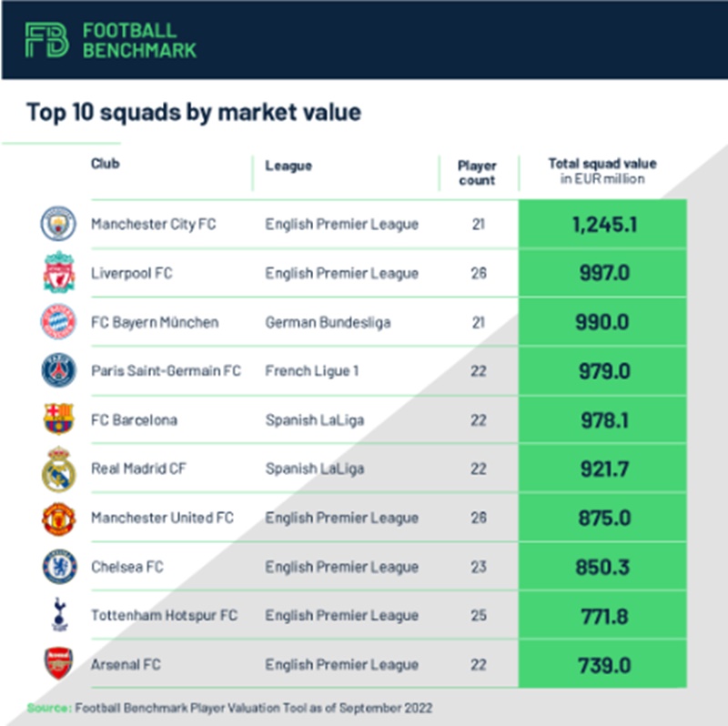The width and height of the screenshot is (728, 726).
Task: Click the Manchester City club crest
Action: click(x=58, y=224)
